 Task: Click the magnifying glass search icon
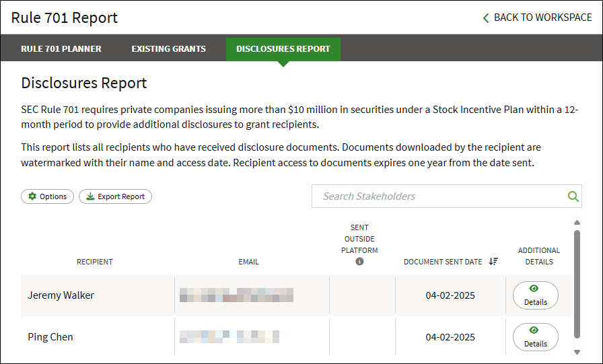tap(573, 196)
